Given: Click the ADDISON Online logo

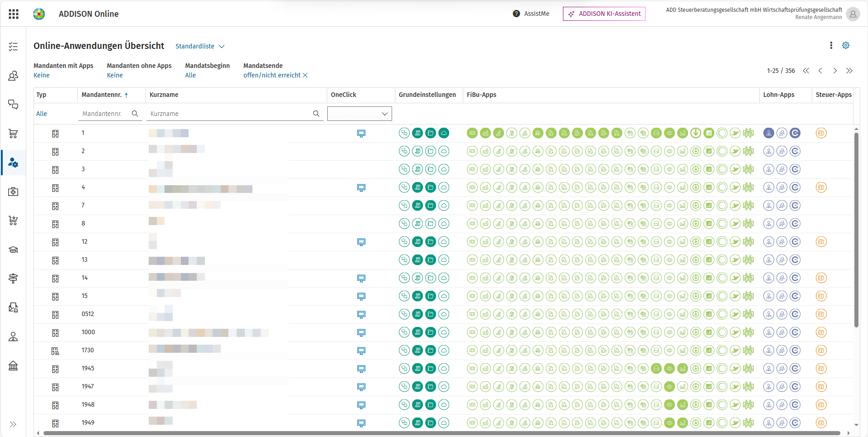Looking at the screenshot, I should (x=39, y=14).
